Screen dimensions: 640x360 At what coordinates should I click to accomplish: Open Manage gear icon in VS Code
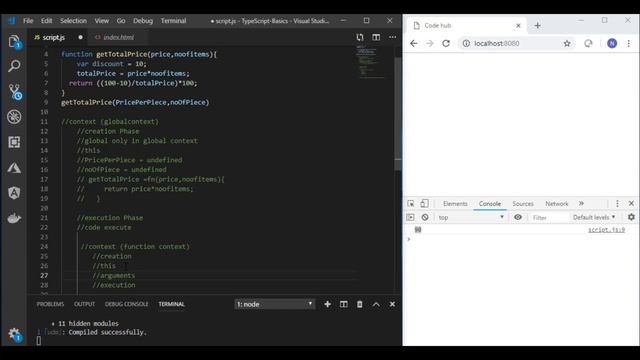tap(14, 334)
